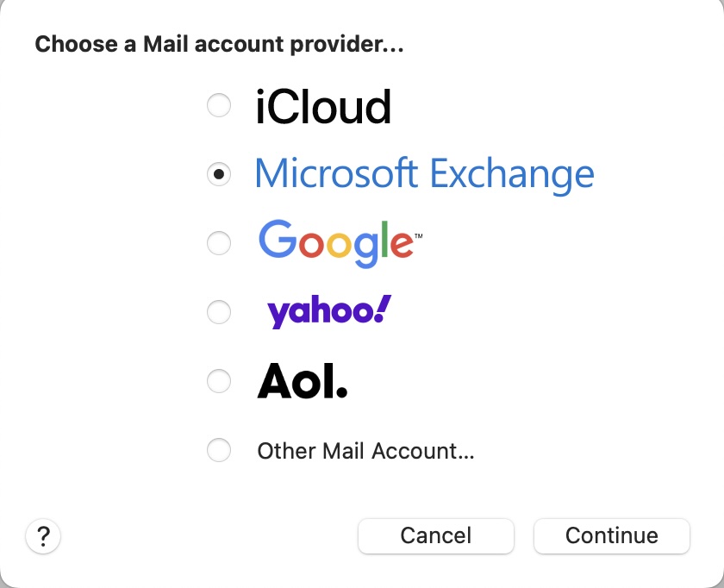Click the bold Aol. logo
The height and width of the screenshot is (588, 724).
coord(302,381)
